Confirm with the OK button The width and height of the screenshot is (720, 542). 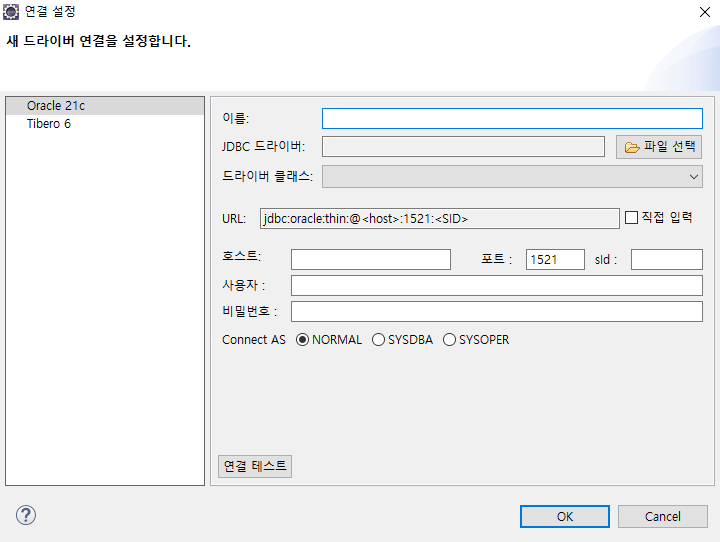pyautogui.click(x=565, y=517)
